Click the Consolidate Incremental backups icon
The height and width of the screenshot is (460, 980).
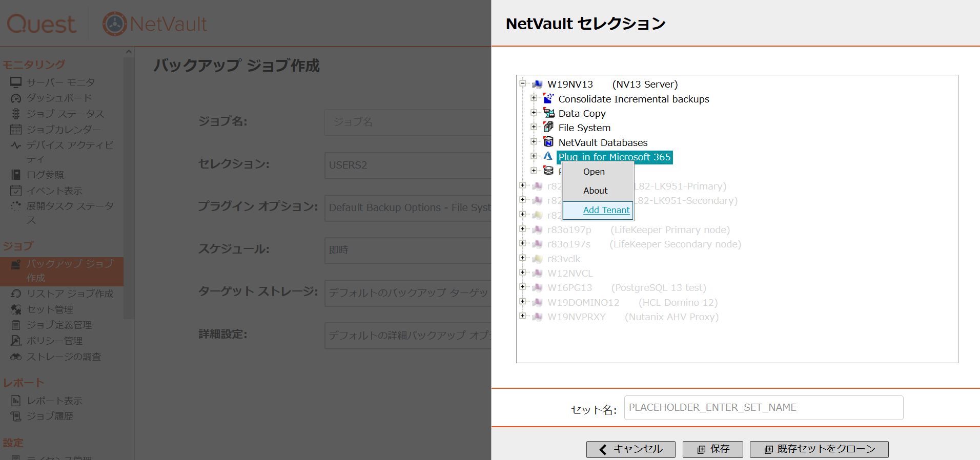pos(548,98)
